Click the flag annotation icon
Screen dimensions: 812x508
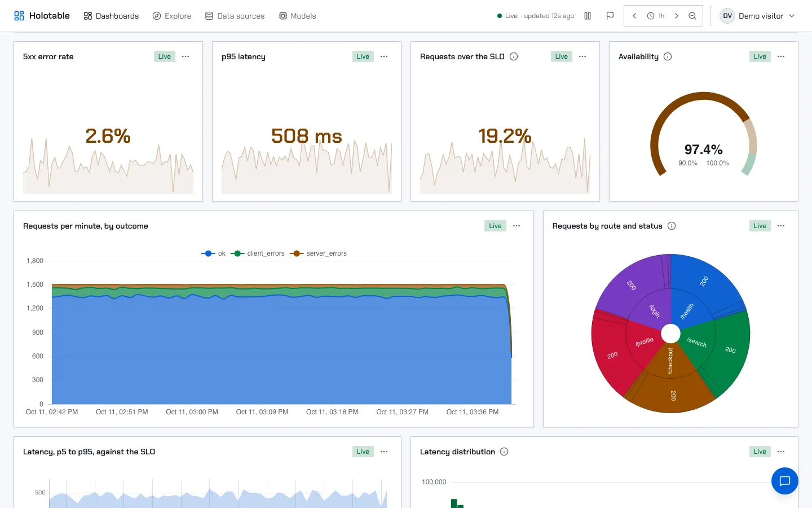coord(610,16)
